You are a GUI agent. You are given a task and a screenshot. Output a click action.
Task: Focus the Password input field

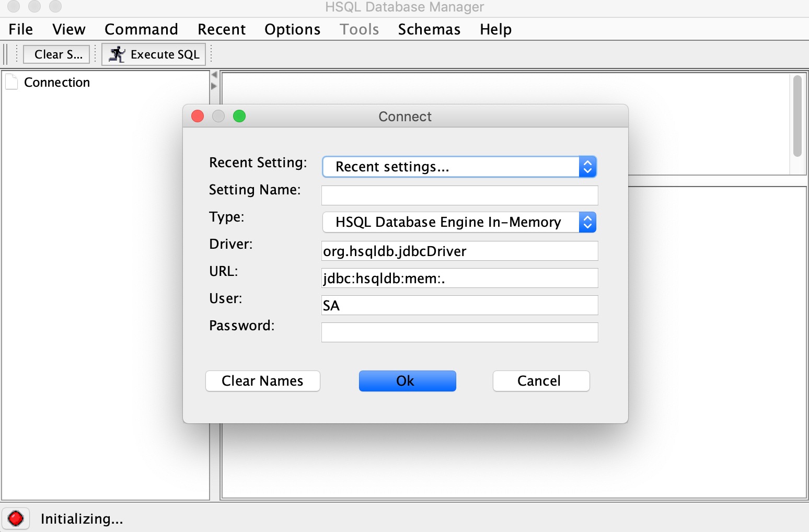click(460, 332)
